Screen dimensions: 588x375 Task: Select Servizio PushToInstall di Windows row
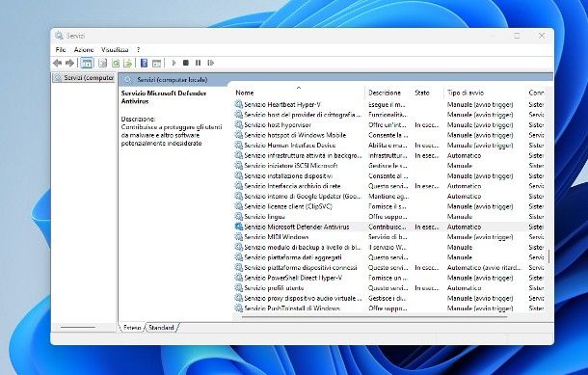(388, 308)
